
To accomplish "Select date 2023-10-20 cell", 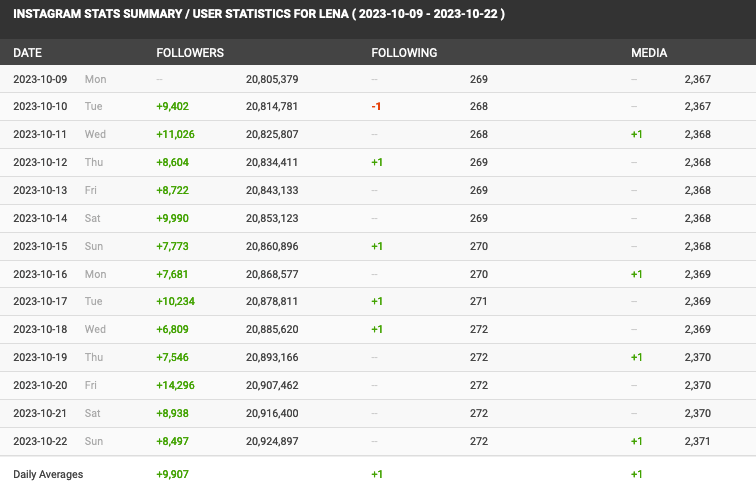I will click(40, 385).
